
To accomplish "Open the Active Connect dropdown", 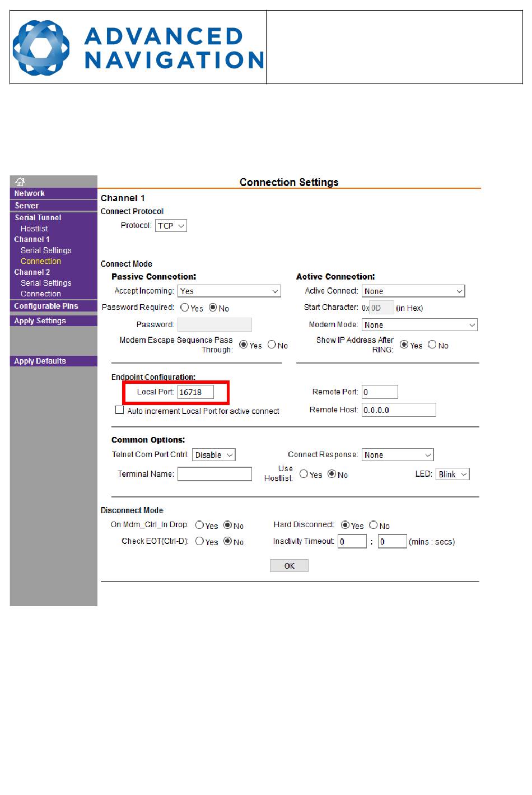I will [413, 291].
